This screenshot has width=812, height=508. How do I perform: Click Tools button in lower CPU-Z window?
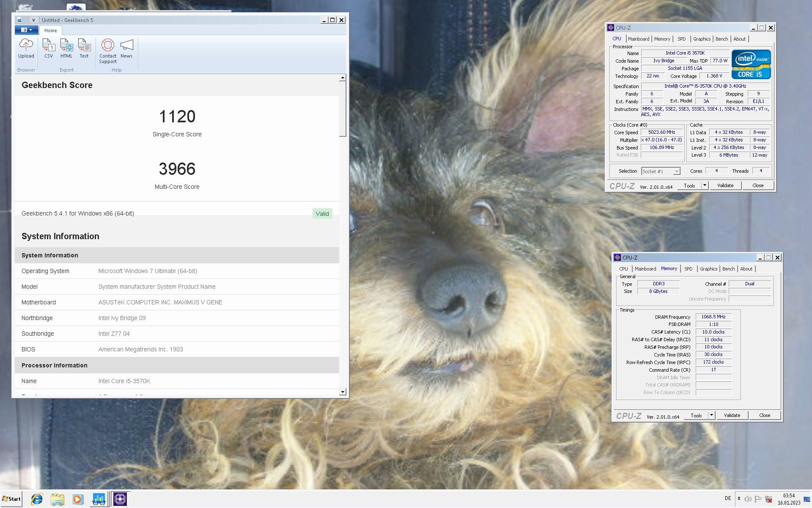coord(697,416)
